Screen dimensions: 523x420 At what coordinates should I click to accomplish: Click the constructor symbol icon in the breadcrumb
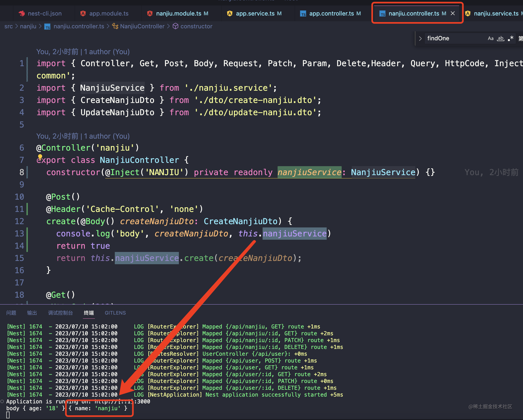click(175, 26)
